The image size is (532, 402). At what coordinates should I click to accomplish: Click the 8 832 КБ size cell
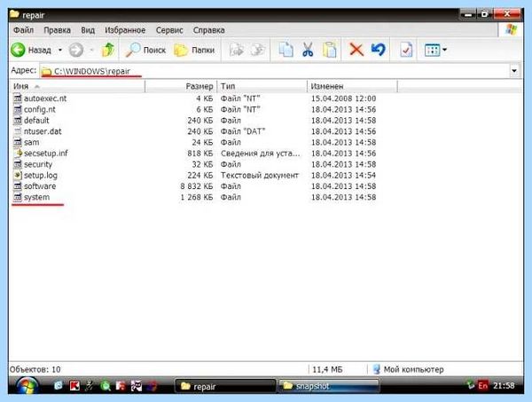point(197,186)
